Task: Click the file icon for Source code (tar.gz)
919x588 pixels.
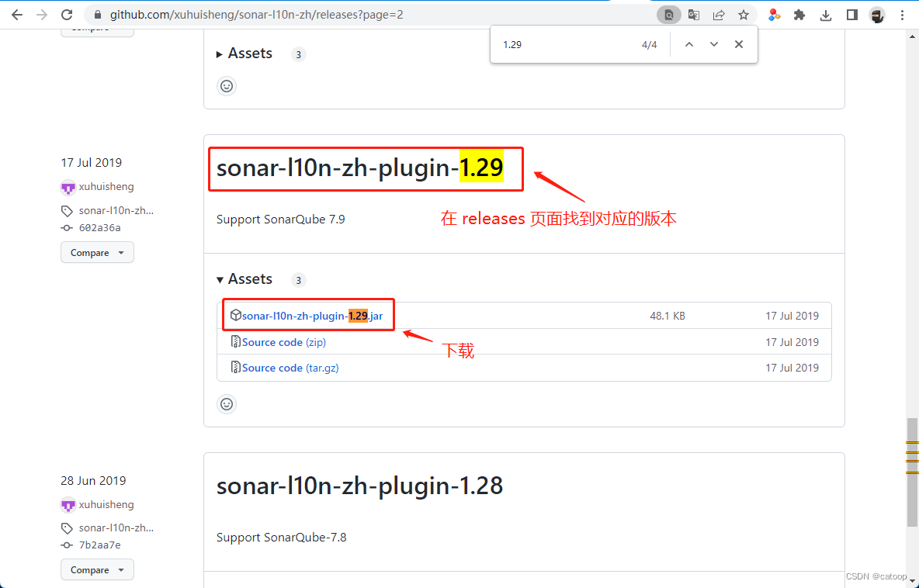Action: [236, 367]
